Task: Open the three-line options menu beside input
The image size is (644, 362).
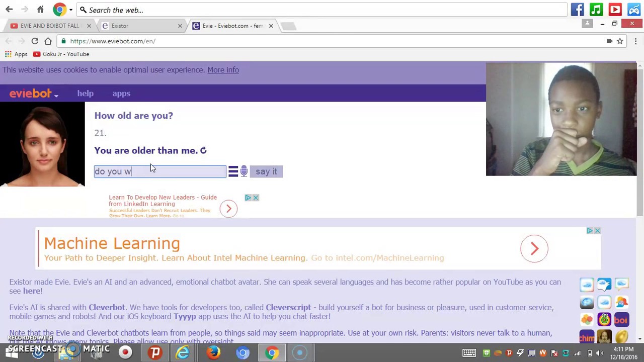Action: coord(233,171)
